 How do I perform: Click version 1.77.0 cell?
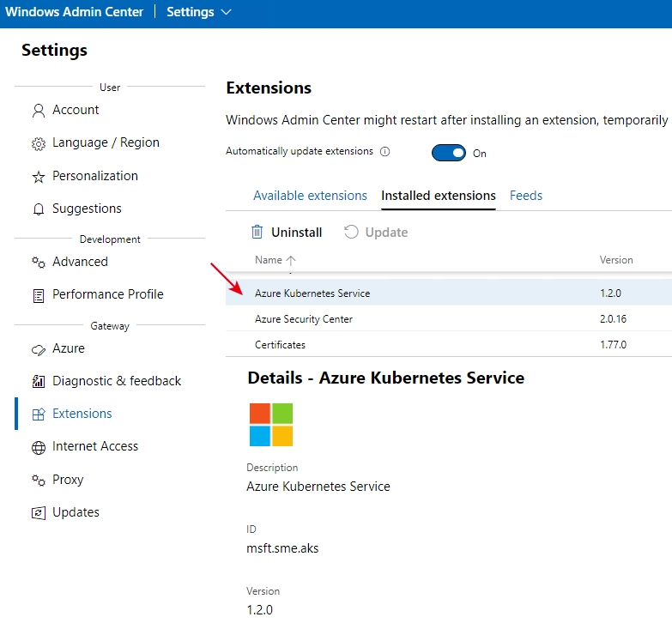[x=613, y=344]
